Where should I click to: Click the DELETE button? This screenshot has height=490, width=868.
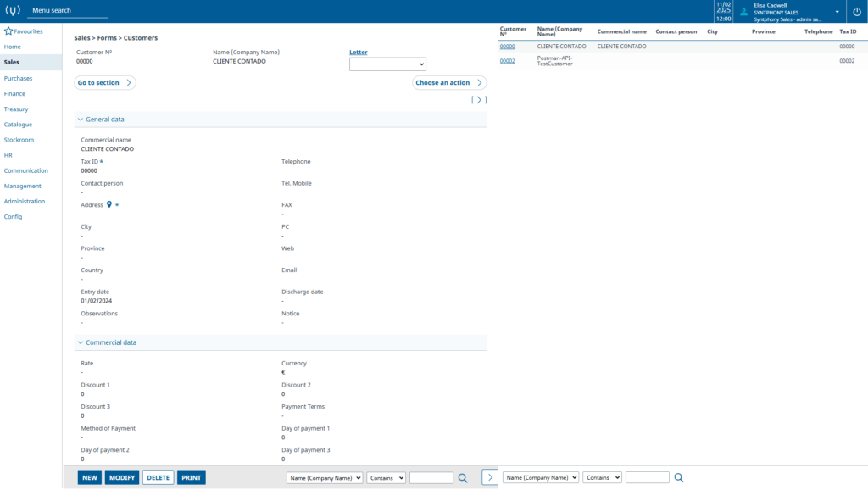click(159, 478)
